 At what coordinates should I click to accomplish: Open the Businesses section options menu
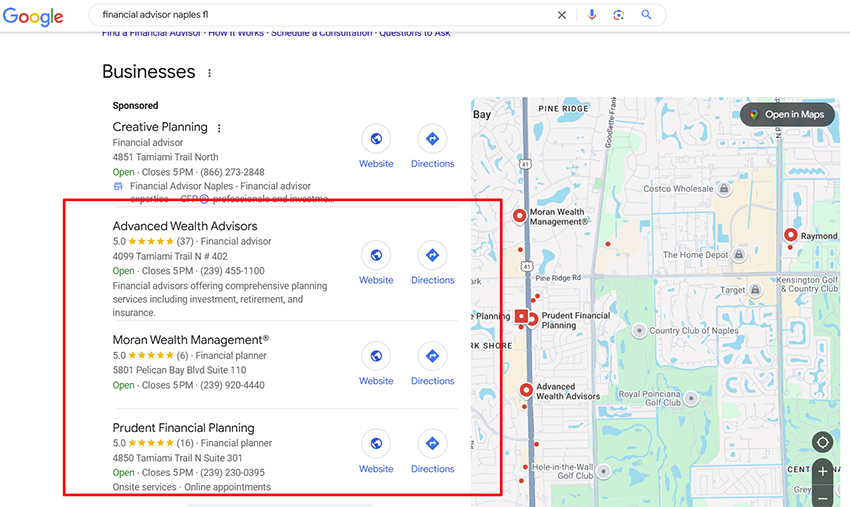(209, 73)
